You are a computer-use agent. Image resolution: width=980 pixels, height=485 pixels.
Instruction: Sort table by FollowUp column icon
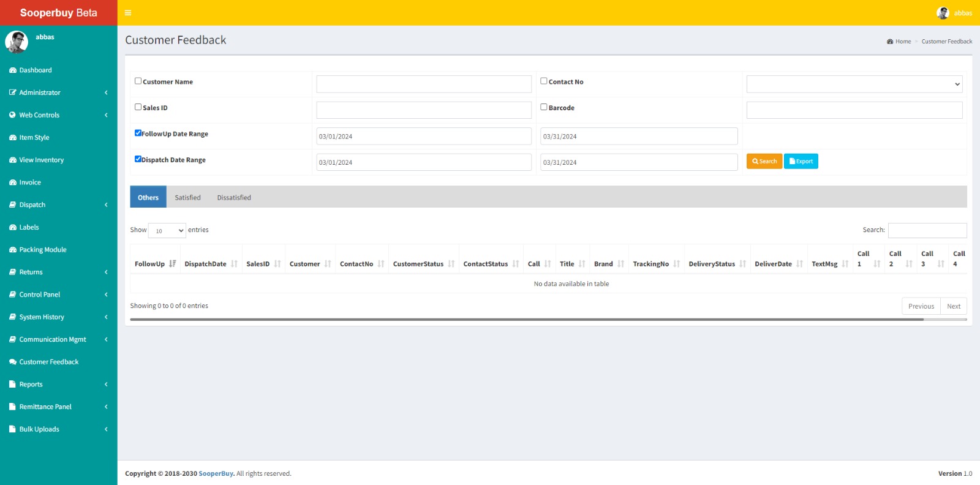pyautogui.click(x=173, y=264)
